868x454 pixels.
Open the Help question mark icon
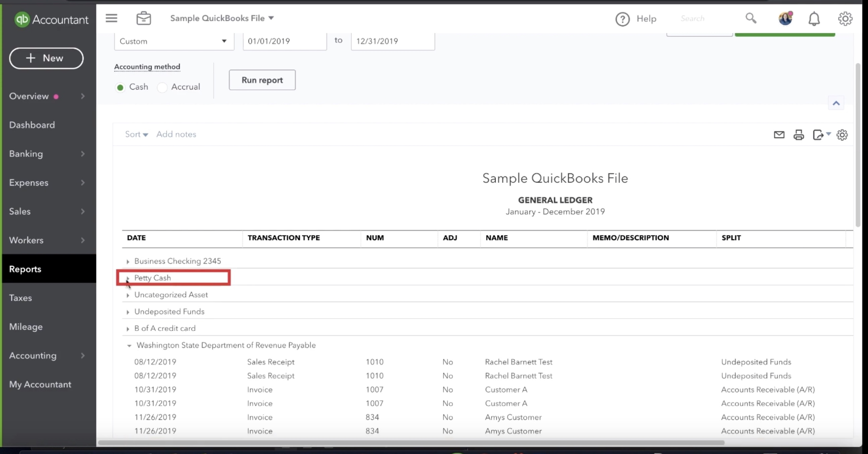[623, 19]
